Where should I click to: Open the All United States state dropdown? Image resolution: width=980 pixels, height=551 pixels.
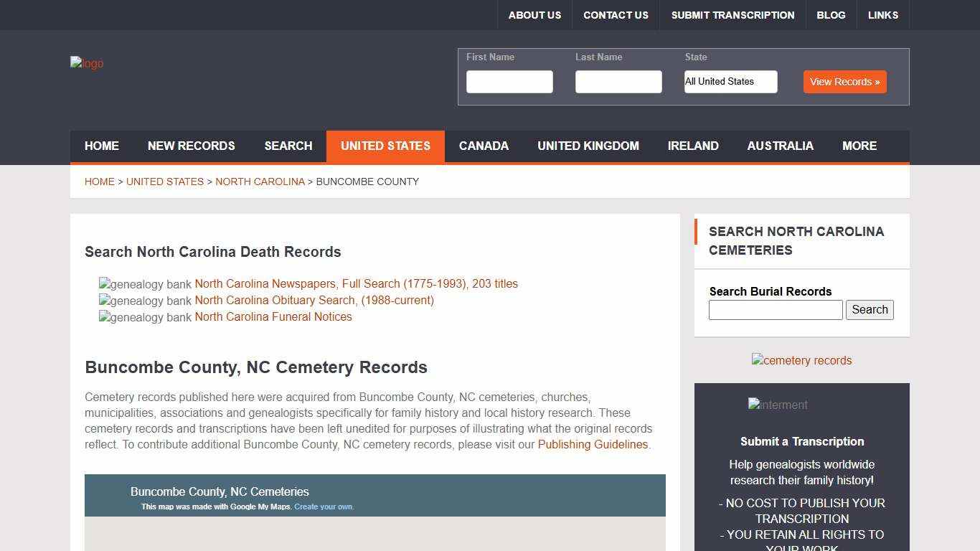pyautogui.click(x=730, y=82)
